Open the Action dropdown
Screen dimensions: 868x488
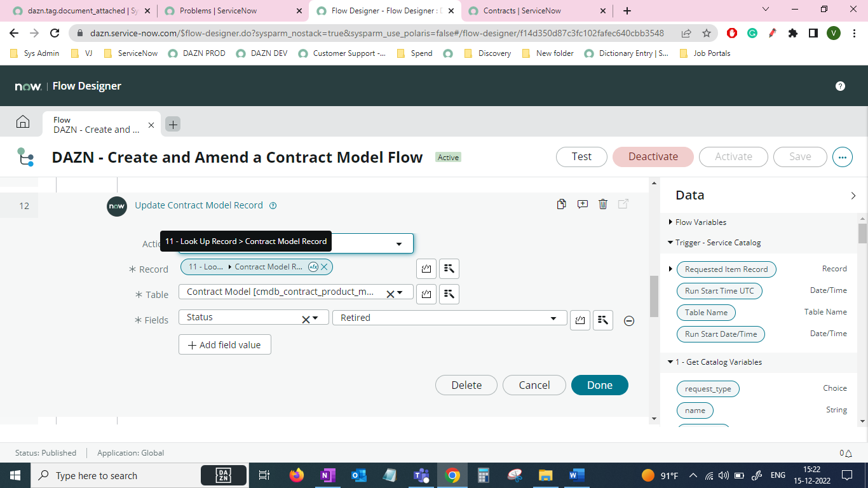click(x=399, y=244)
